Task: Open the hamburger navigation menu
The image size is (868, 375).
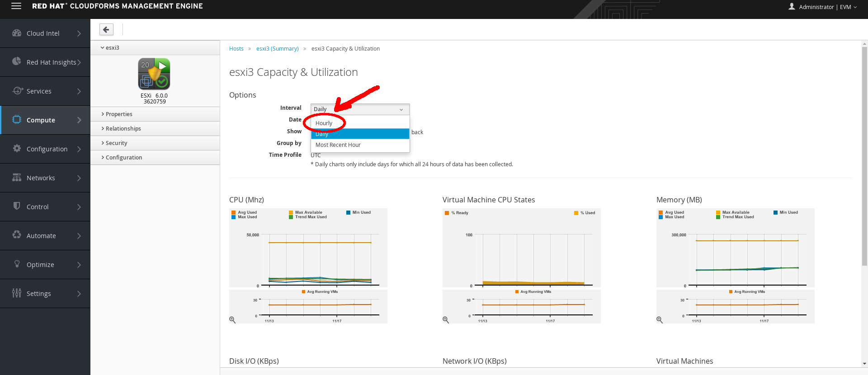Action: [16, 6]
